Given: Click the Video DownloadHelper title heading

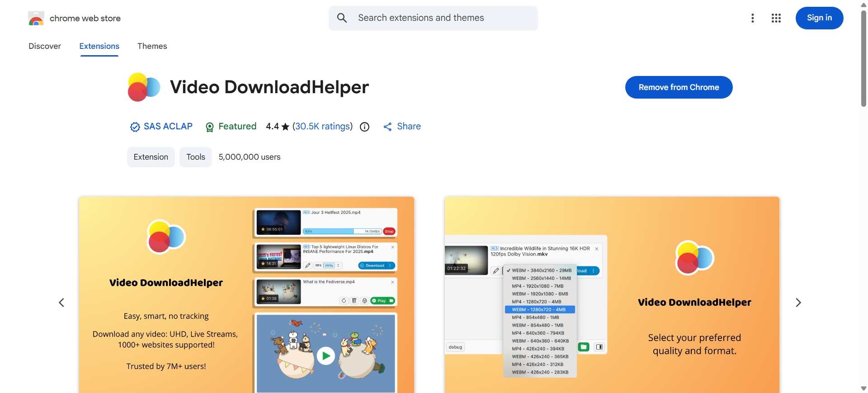Looking at the screenshot, I should [269, 87].
